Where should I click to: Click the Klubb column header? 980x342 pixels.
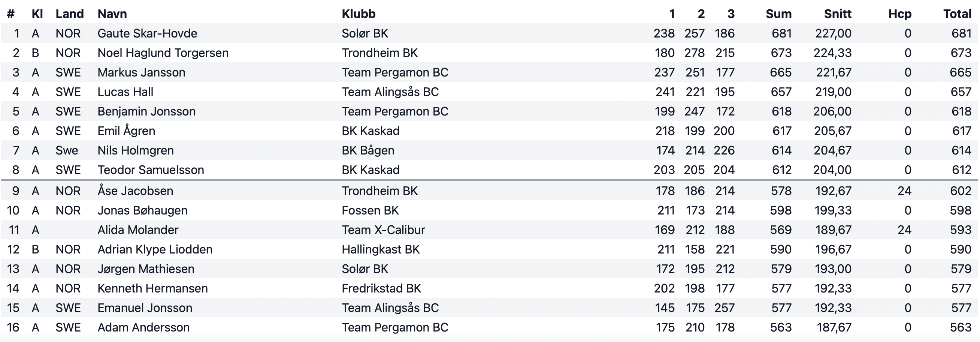[x=359, y=14]
